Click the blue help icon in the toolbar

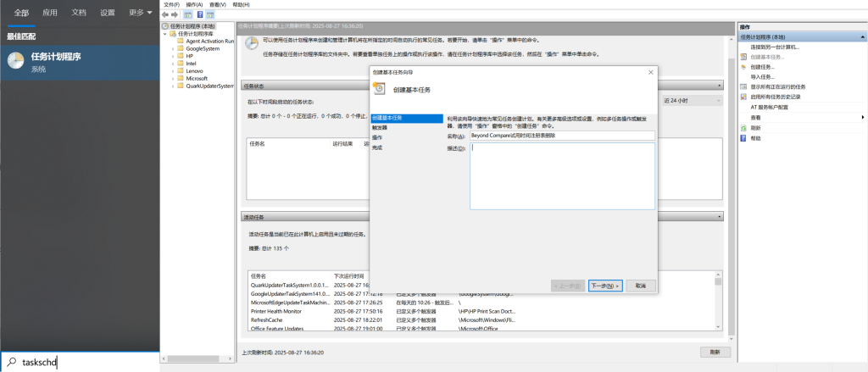point(200,15)
